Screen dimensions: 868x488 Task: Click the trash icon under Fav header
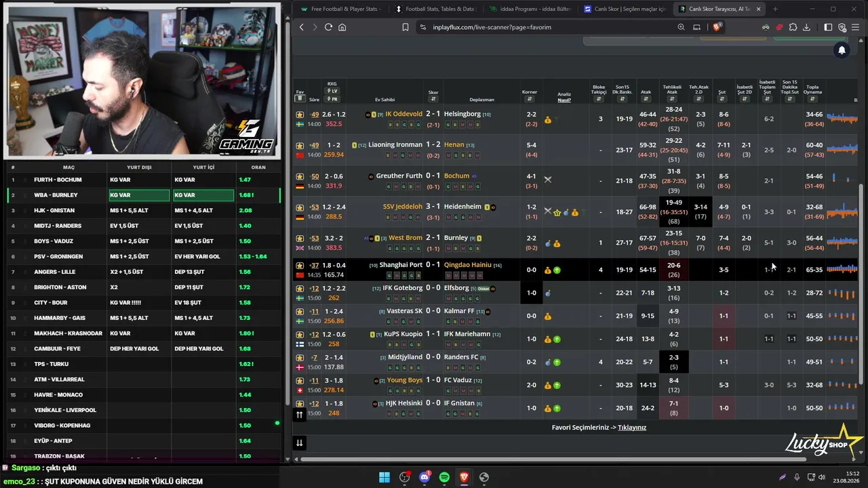tap(300, 99)
